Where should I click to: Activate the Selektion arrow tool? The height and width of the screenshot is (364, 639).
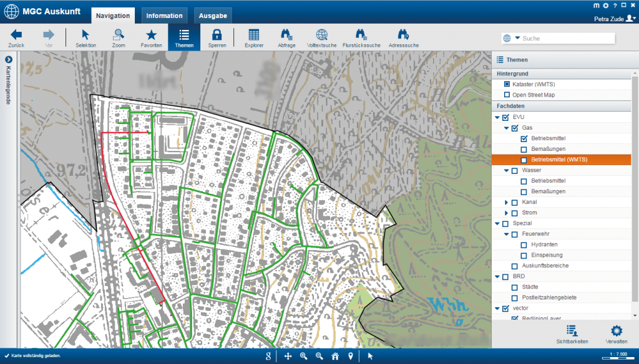(86, 37)
